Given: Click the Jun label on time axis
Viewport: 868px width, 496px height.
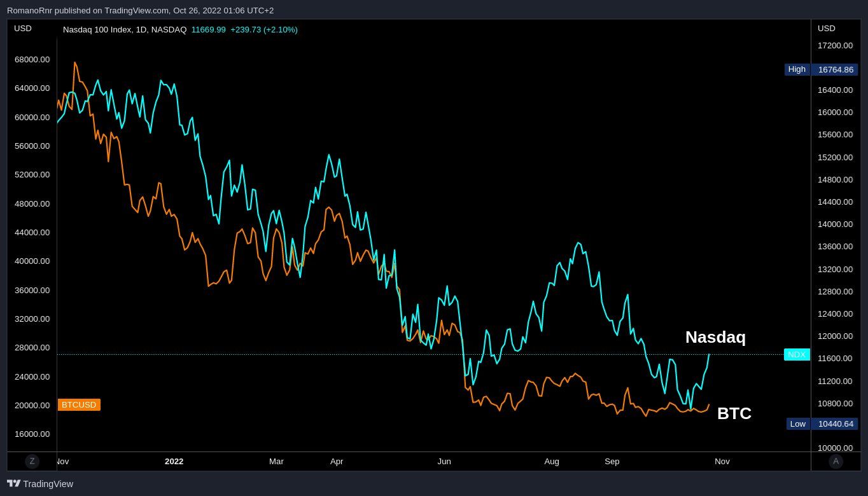Looking at the screenshot, I should tap(444, 462).
